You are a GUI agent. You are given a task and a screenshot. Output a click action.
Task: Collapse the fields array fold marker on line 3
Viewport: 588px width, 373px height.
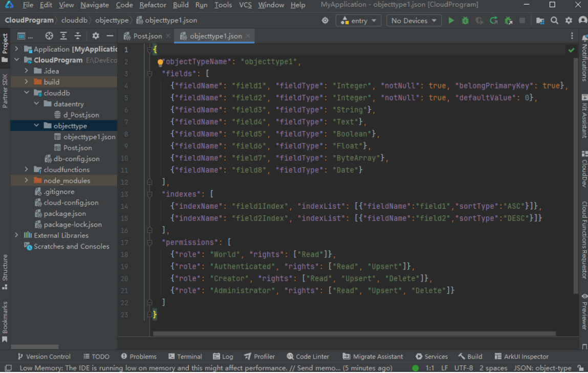click(150, 74)
